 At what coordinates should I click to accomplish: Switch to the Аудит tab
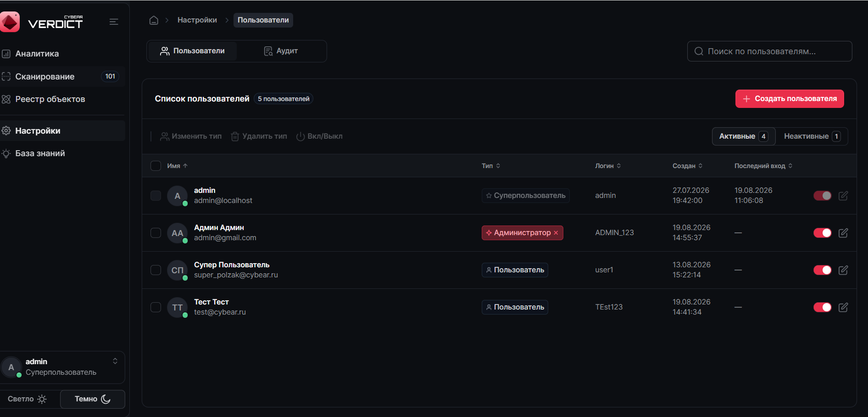(281, 51)
